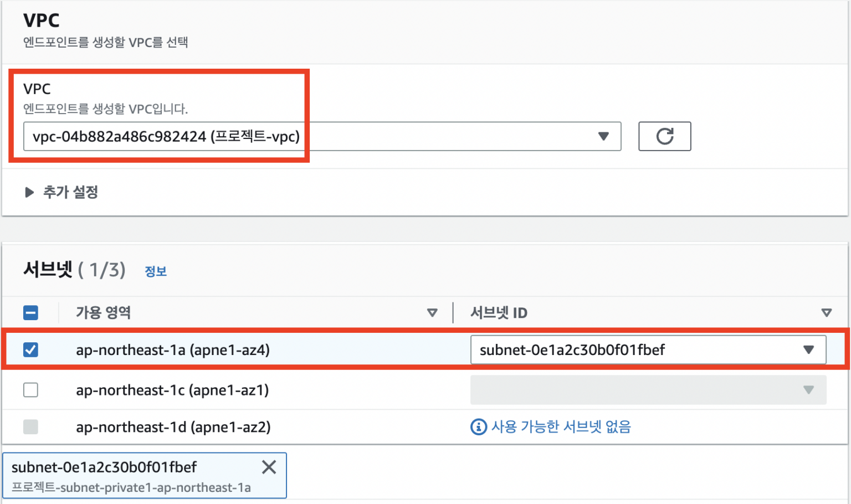Uncheck the ap-northeast-1a (apne1-az4) checkbox
This screenshot has height=504, width=851.
click(30, 349)
